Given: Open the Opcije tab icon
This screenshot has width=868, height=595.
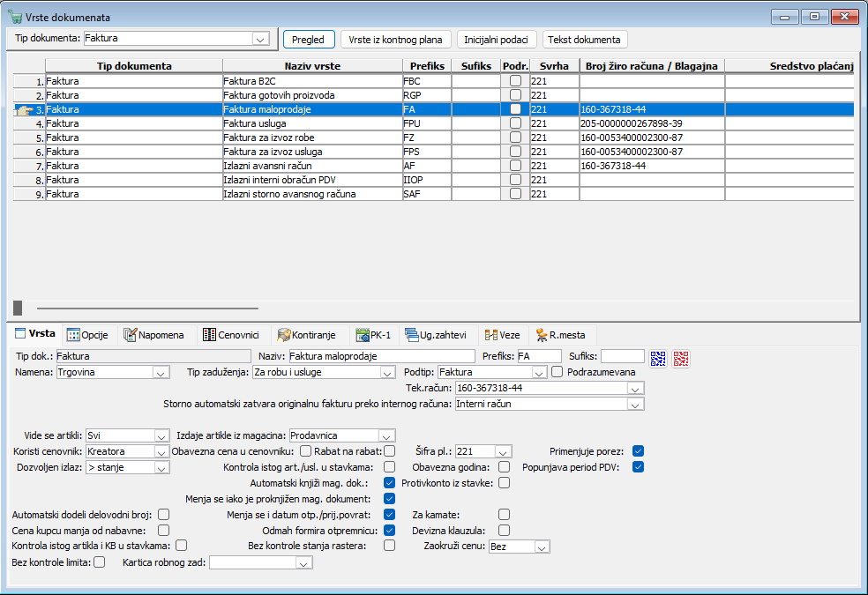Looking at the screenshot, I should [x=73, y=335].
